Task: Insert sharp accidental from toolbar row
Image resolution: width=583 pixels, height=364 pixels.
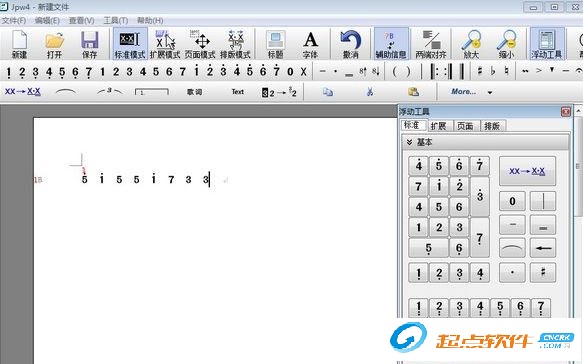Action: (480, 71)
